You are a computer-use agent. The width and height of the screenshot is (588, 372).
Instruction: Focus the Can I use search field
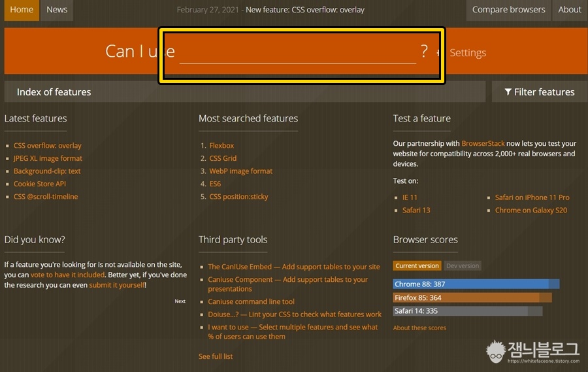(x=298, y=52)
